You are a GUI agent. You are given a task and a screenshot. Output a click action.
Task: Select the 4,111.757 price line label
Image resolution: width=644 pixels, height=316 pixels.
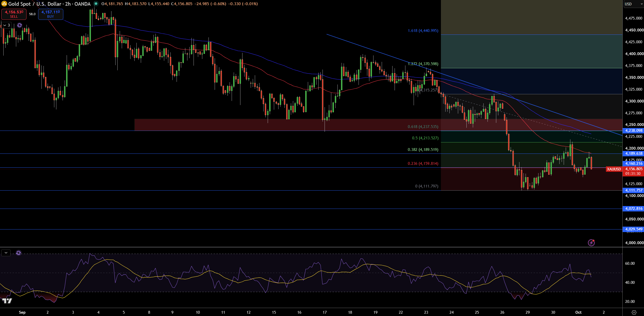633,190
